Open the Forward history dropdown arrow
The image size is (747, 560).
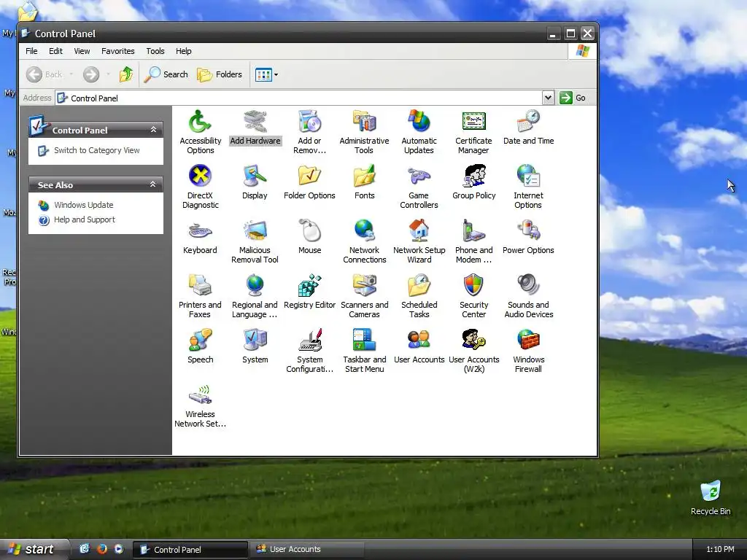108,74
